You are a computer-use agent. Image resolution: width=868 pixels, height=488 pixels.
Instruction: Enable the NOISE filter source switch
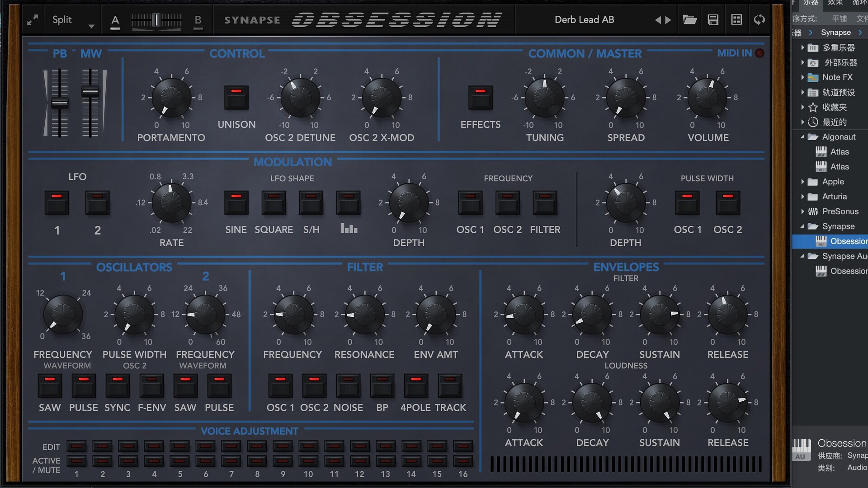(x=348, y=385)
